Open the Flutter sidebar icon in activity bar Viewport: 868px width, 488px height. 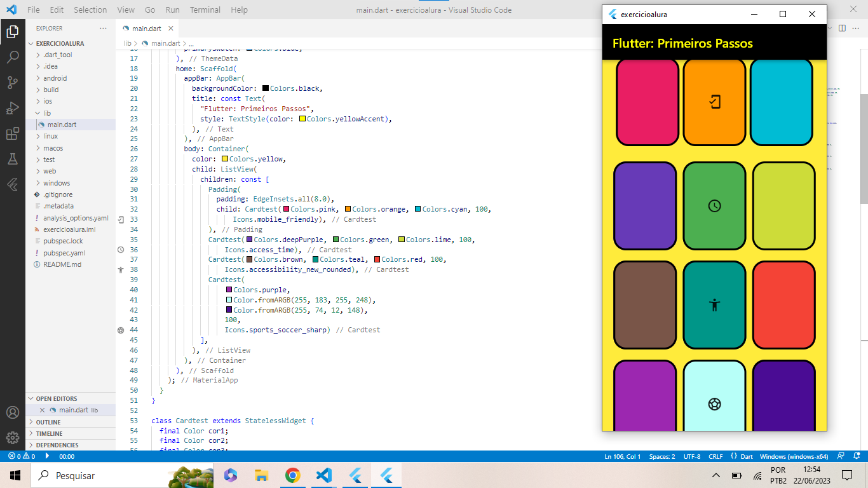coord(13,184)
